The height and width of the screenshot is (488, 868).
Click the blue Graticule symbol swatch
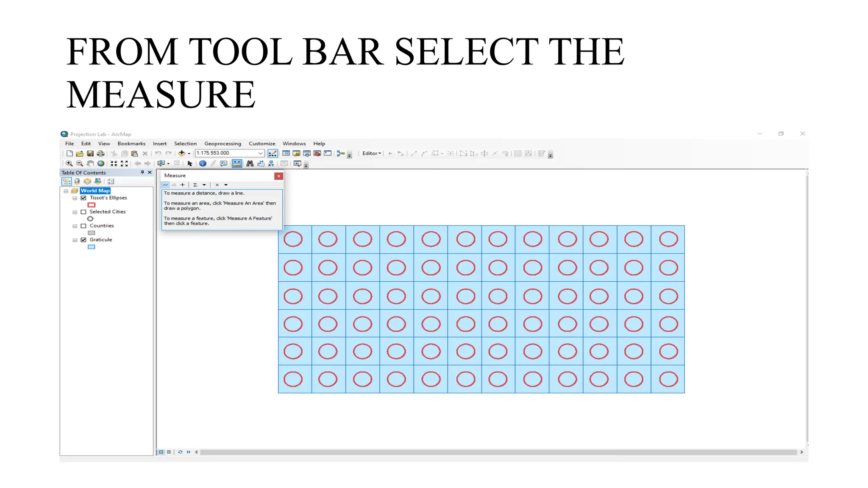click(x=92, y=247)
